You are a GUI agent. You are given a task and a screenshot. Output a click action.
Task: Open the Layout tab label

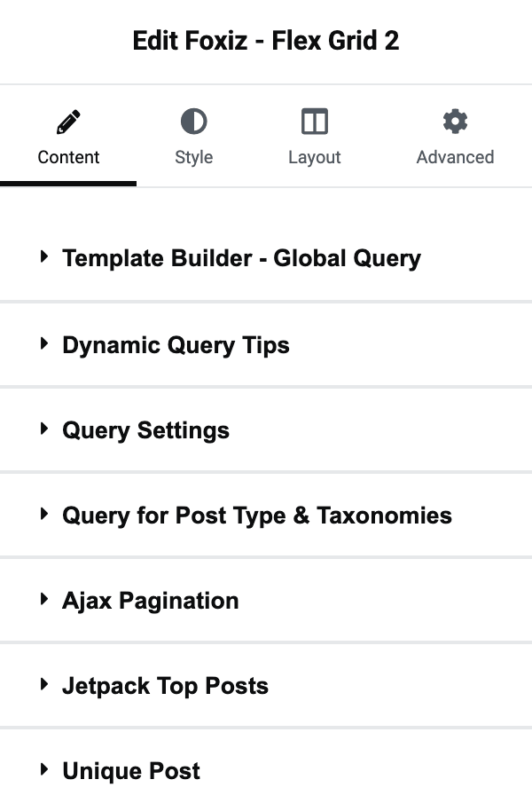click(315, 157)
